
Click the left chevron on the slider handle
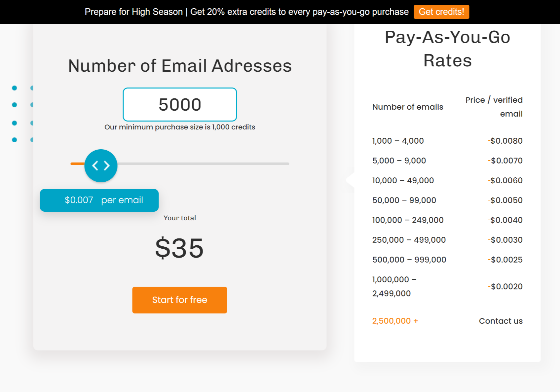coord(95,165)
